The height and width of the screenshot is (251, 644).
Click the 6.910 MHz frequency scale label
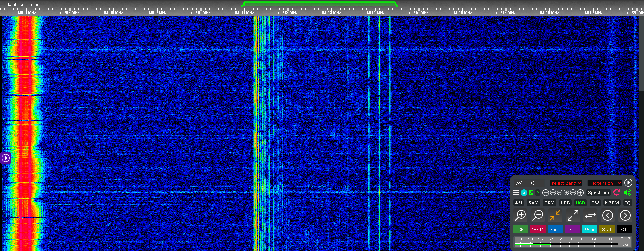tap(201, 13)
